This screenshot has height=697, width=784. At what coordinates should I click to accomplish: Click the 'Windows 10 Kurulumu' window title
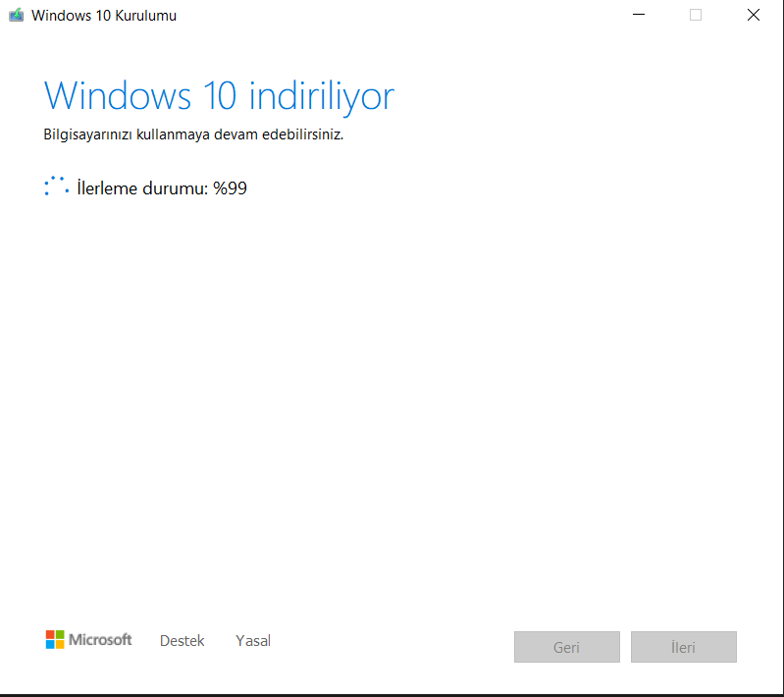pyautogui.click(x=104, y=16)
